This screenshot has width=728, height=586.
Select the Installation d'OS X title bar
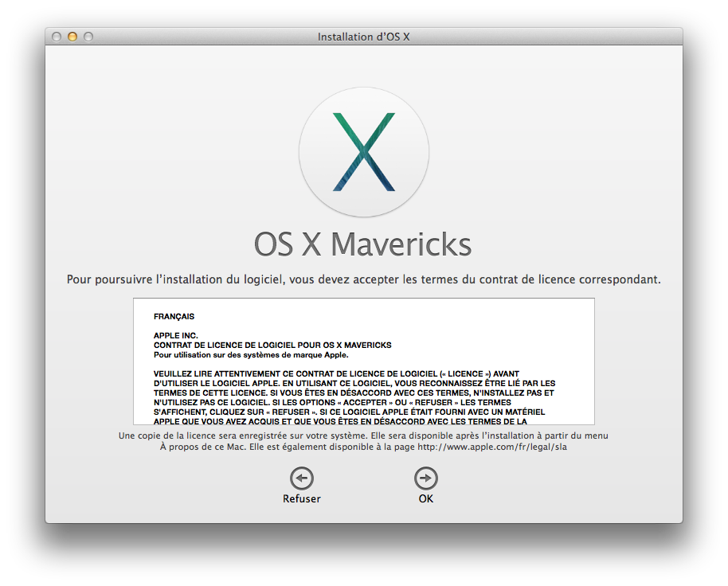363,37
